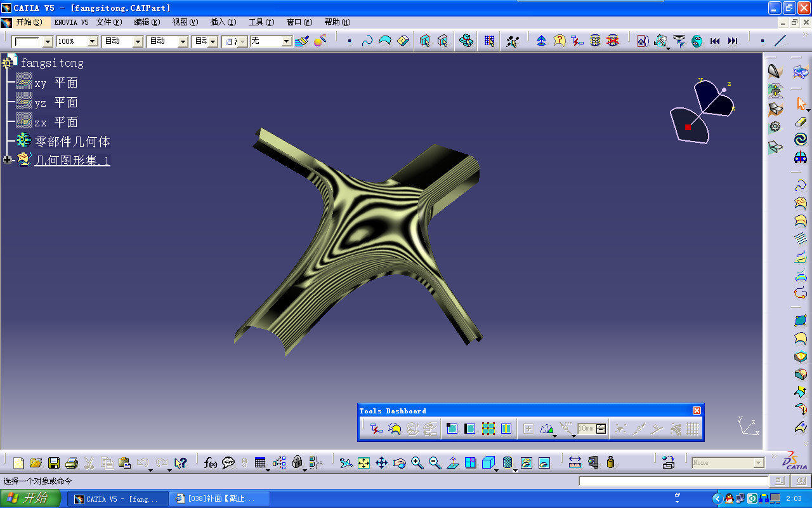812x508 pixels.
Task: Click the compass at viewport top right
Action: click(703, 111)
